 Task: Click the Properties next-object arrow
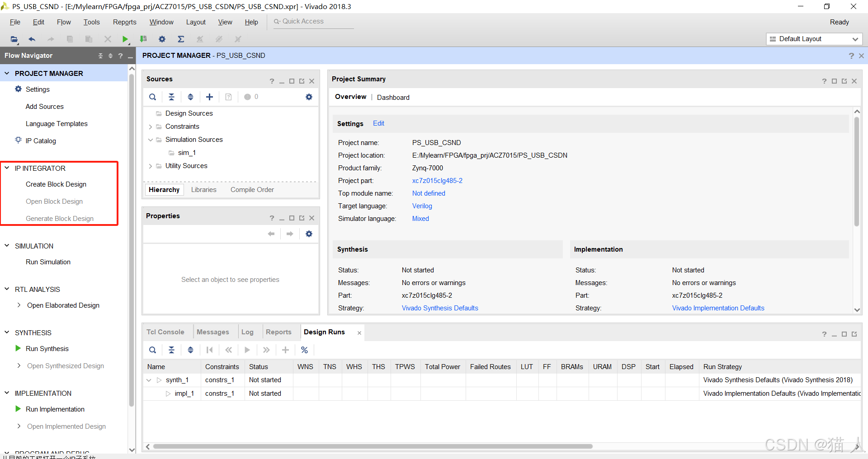point(290,234)
